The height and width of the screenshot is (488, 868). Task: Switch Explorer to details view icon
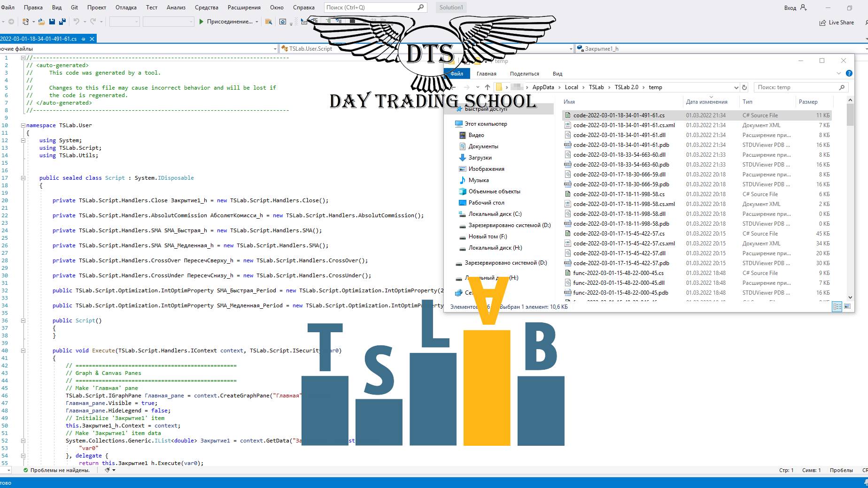tap(837, 306)
